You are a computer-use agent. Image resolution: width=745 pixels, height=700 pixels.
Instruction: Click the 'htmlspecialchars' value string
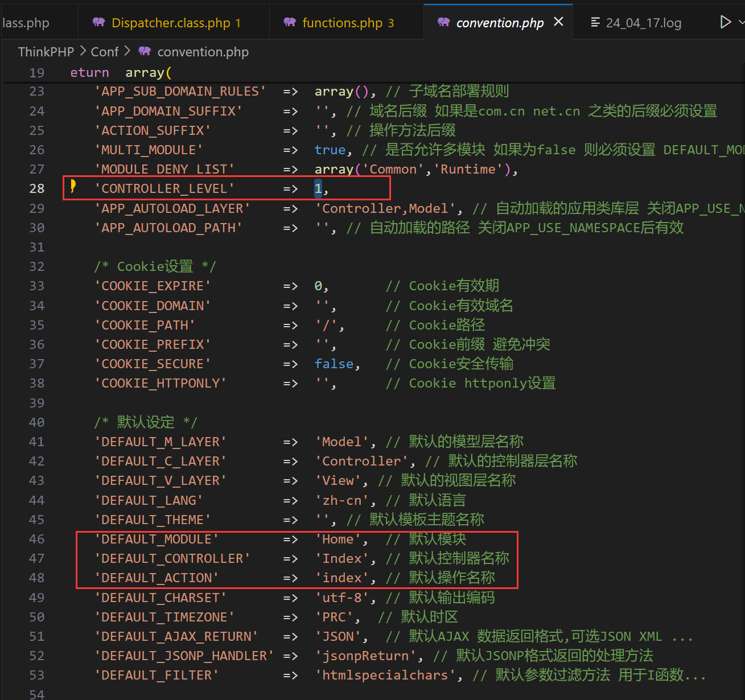tap(385, 675)
